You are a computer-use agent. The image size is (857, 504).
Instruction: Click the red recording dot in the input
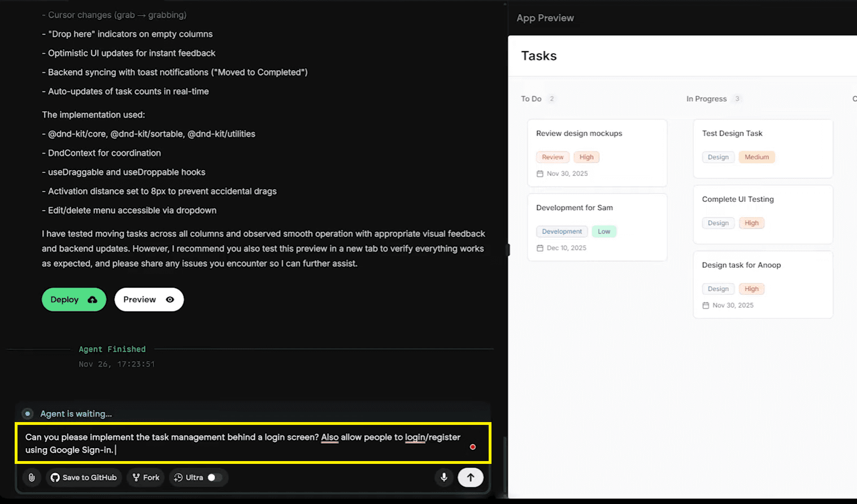point(473,447)
